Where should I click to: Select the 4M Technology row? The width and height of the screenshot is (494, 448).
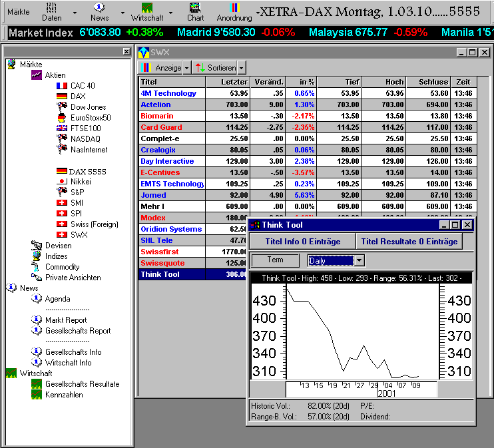(x=308, y=93)
